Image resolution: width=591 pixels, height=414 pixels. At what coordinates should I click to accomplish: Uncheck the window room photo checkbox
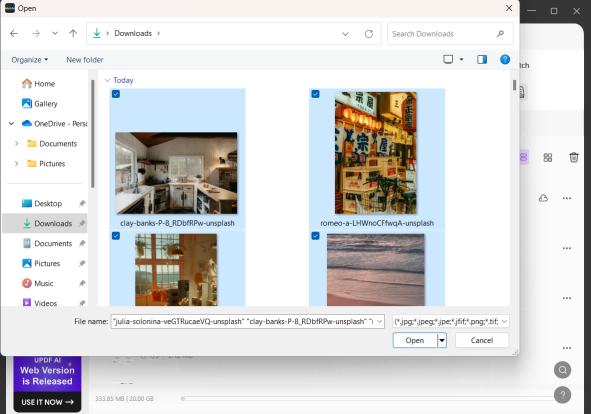116,236
